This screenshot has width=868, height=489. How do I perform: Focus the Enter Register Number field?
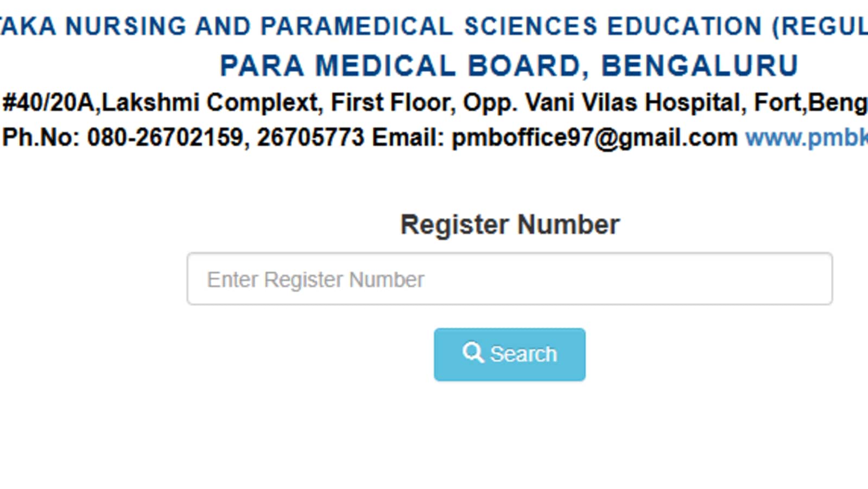tap(510, 279)
